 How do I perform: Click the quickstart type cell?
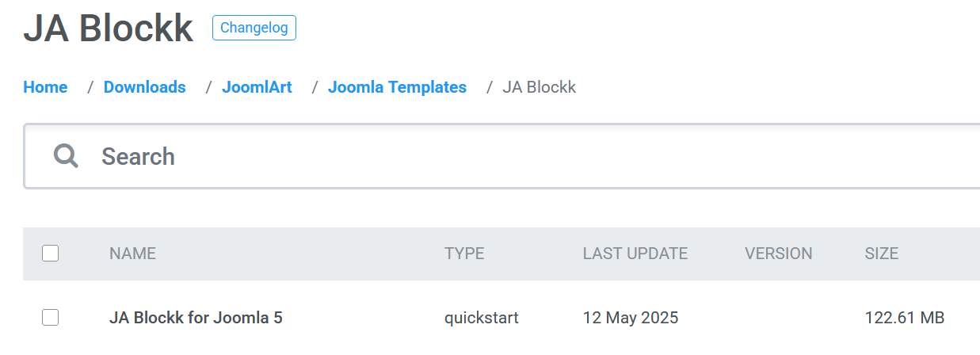pos(481,318)
